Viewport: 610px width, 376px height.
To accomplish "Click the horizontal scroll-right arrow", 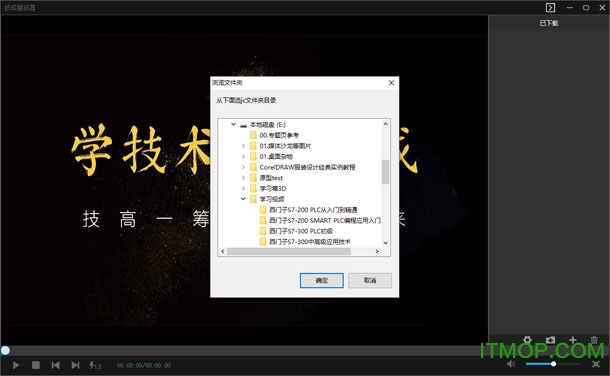I will tap(377, 252).
